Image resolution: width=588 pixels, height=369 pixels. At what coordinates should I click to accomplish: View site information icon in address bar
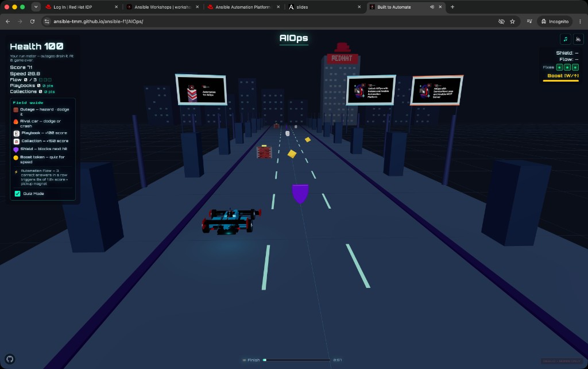click(47, 21)
